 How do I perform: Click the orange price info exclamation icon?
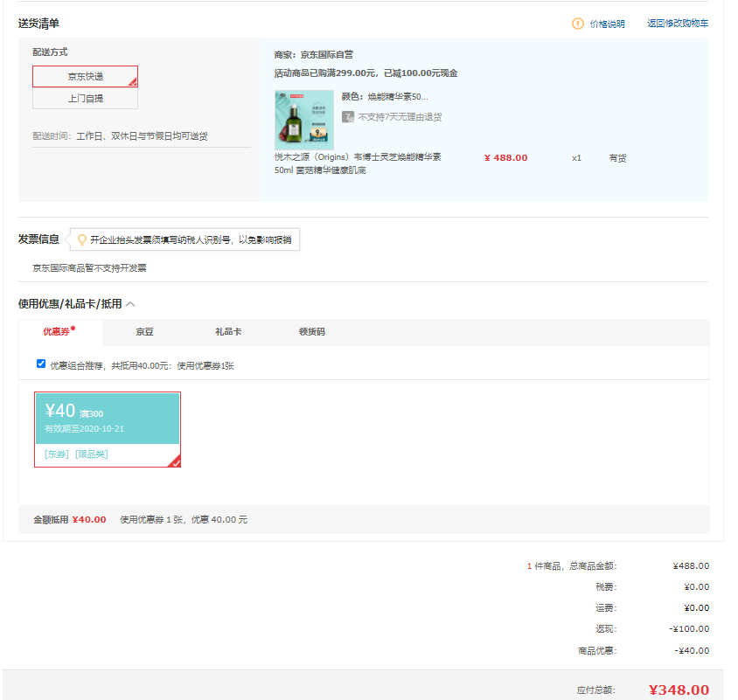[577, 24]
